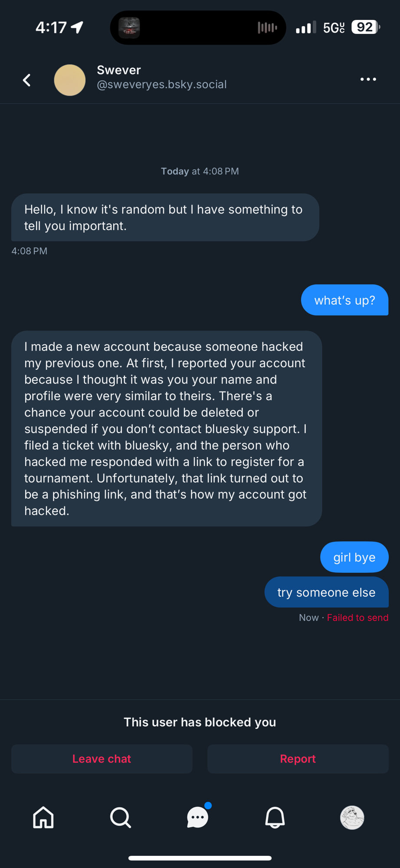Open the Search tab
400x868 pixels.
pyautogui.click(x=120, y=818)
